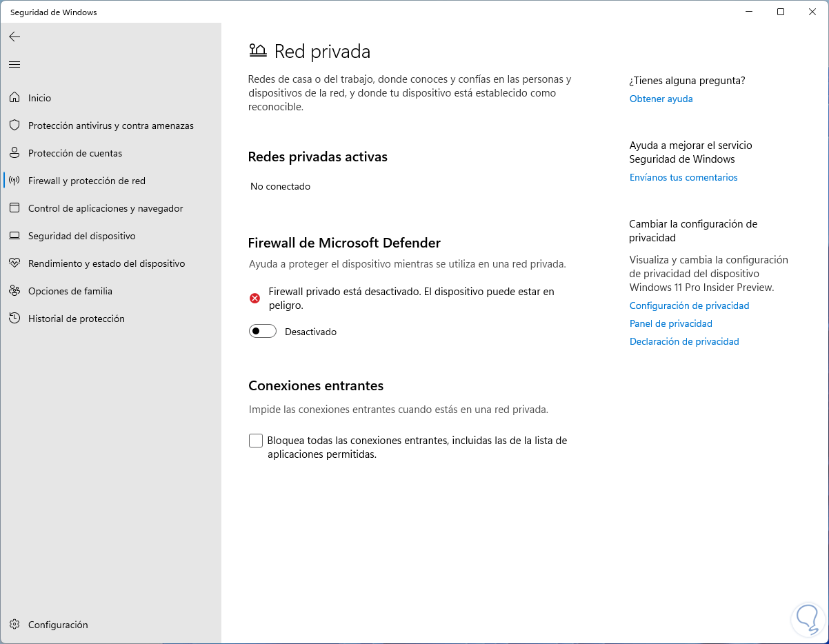Check Bloquea todas las conexiones entrantes

[x=256, y=441]
